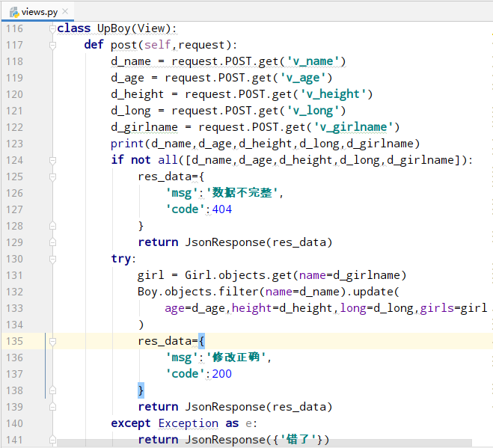Click the 'girls' keyword argument on line 133

click(436, 308)
